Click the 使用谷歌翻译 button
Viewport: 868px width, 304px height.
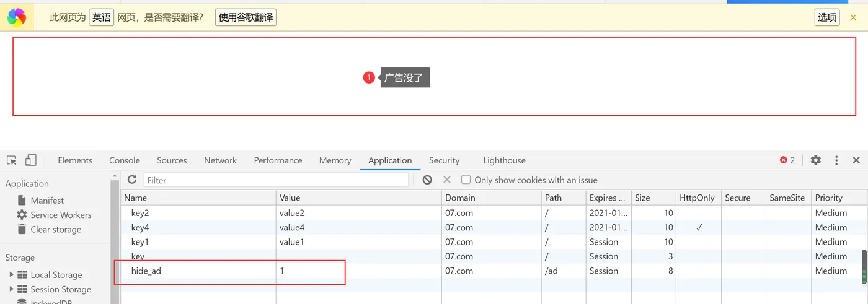click(246, 17)
